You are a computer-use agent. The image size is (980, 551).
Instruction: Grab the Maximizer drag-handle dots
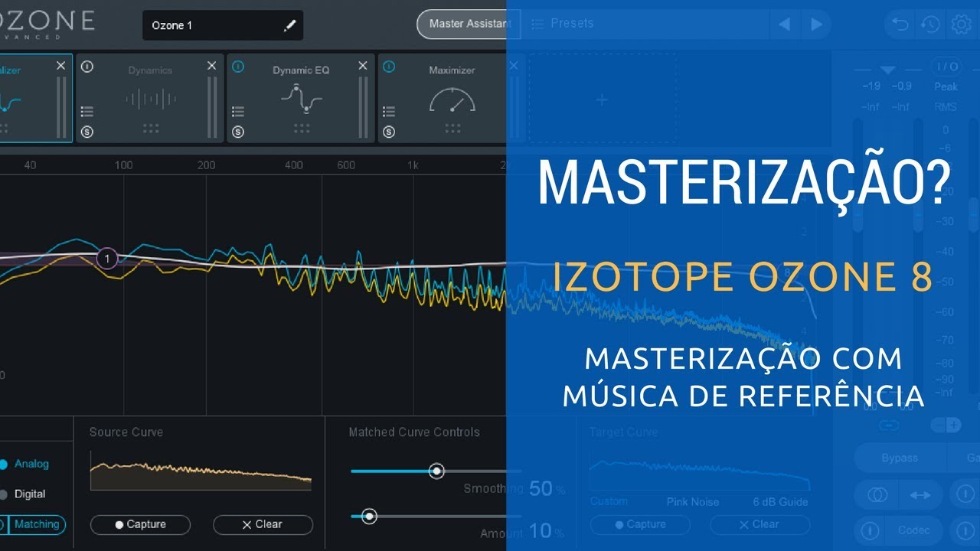point(452,128)
